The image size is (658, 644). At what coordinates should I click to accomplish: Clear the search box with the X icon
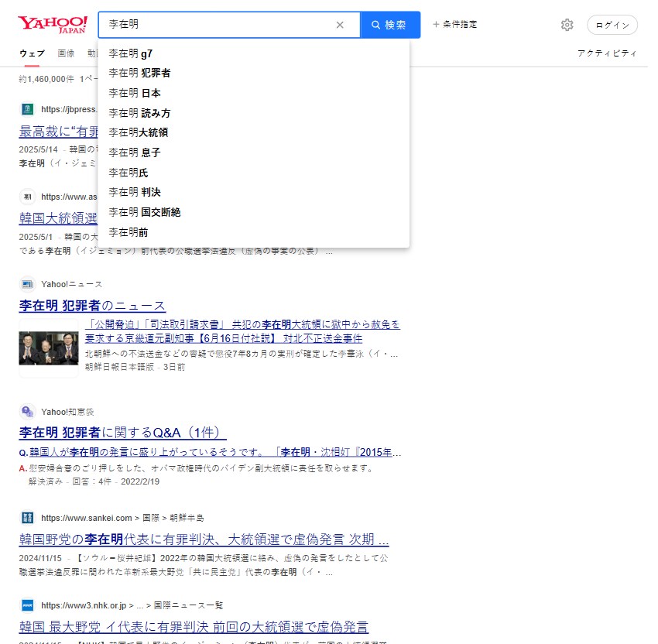(x=340, y=25)
